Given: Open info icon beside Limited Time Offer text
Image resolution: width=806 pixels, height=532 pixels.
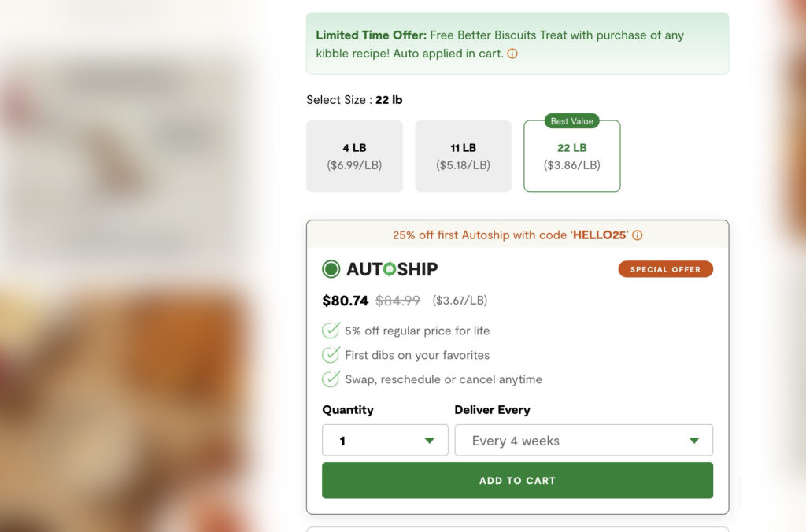Looking at the screenshot, I should (512, 54).
